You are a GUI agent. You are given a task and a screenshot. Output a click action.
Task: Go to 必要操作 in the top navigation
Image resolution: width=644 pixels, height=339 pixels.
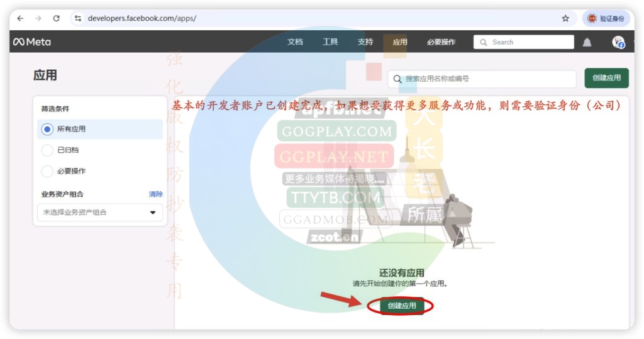pyautogui.click(x=441, y=42)
